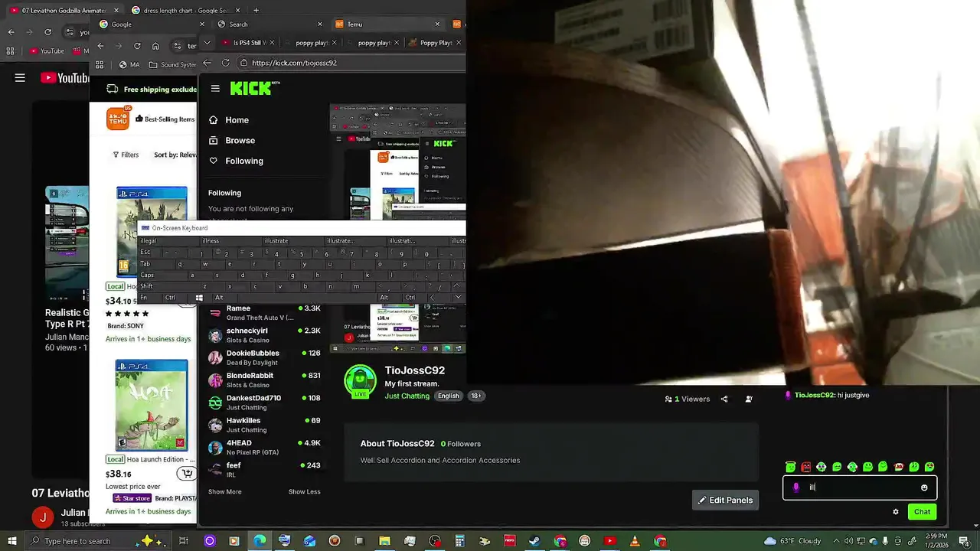This screenshot has width=980, height=551.
Task: Click Kick address bar URL
Action: [294, 63]
